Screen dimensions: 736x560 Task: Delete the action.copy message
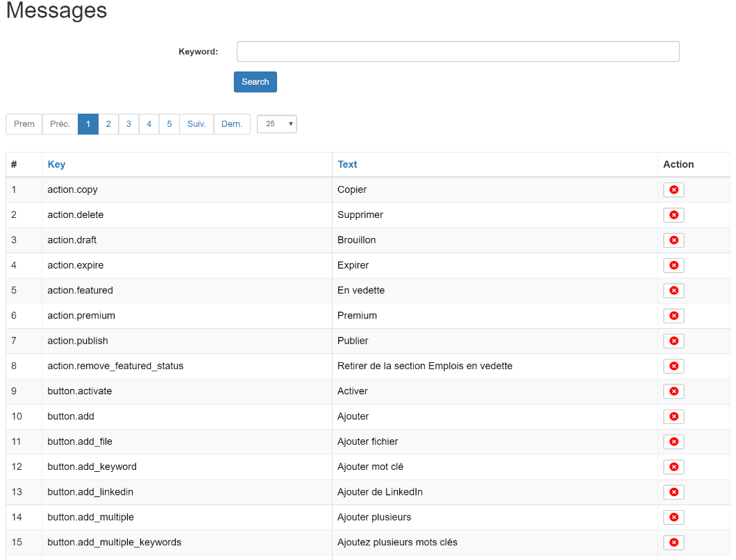[674, 189]
